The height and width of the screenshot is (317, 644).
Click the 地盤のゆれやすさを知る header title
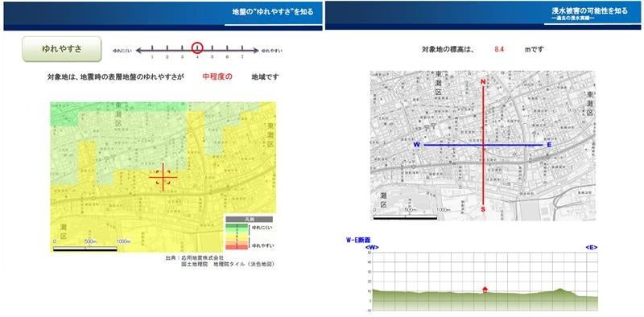[272, 12]
